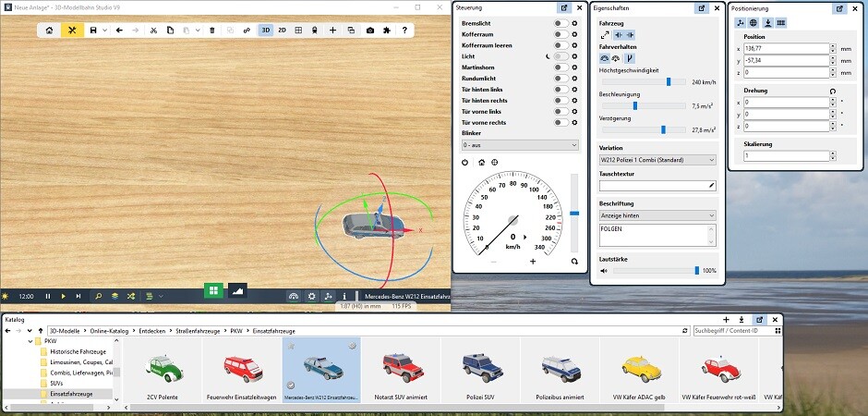Open the plugins puzzle piece icon

point(387,31)
